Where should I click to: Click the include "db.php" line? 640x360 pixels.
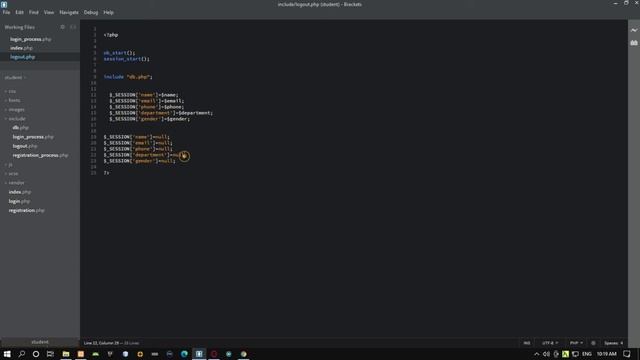click(128, 77)
